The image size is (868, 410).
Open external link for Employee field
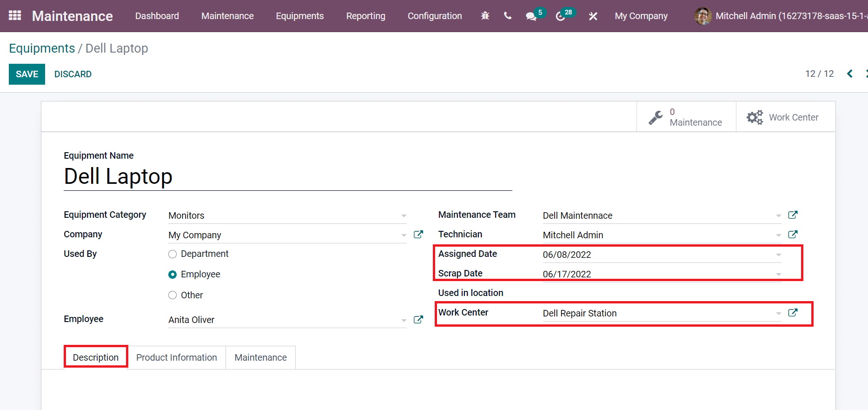coord(418,319)
